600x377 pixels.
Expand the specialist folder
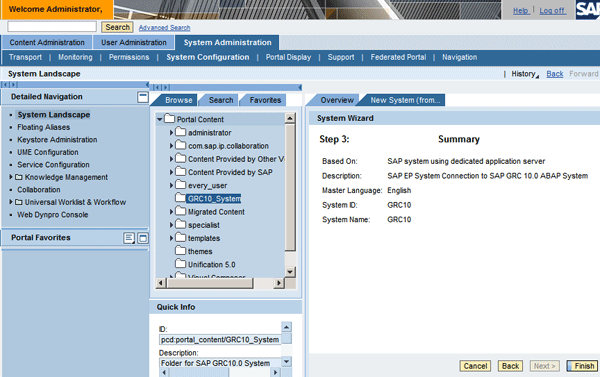point(171,225)
